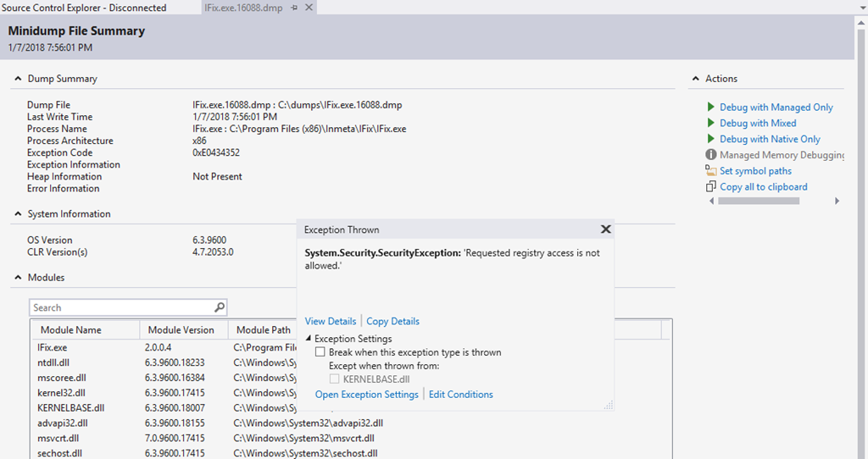868x459 pixels.
Task: Pin the IFix.exe.16088.dmp tab
Action: 294,8
